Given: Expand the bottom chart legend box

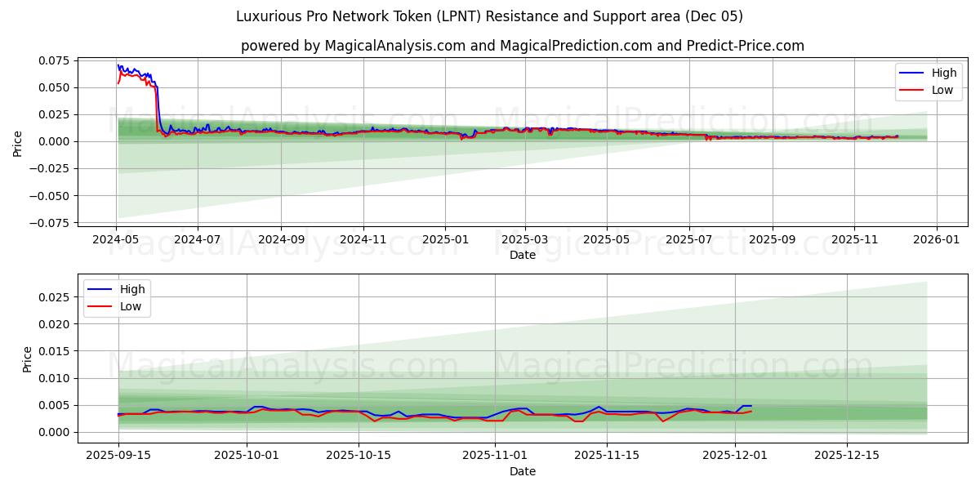Looking at the screenshot, I should tap(118, 297).
